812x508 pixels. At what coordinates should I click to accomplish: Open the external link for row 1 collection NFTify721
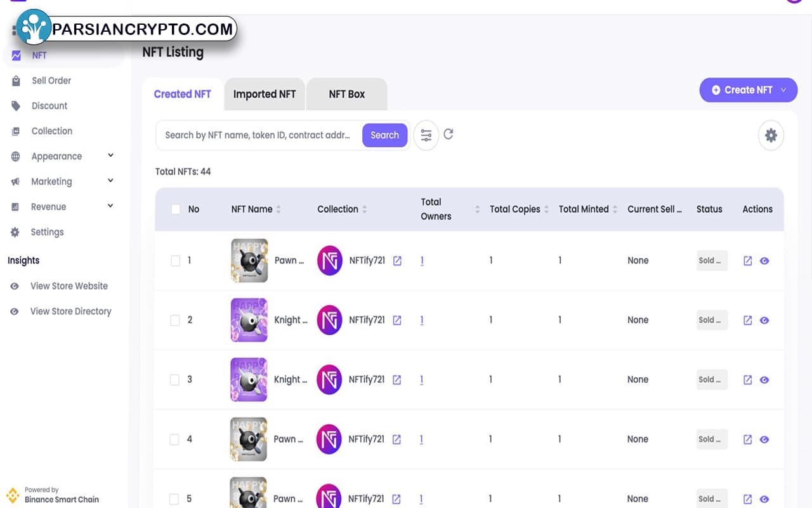[x=397, y=260]
